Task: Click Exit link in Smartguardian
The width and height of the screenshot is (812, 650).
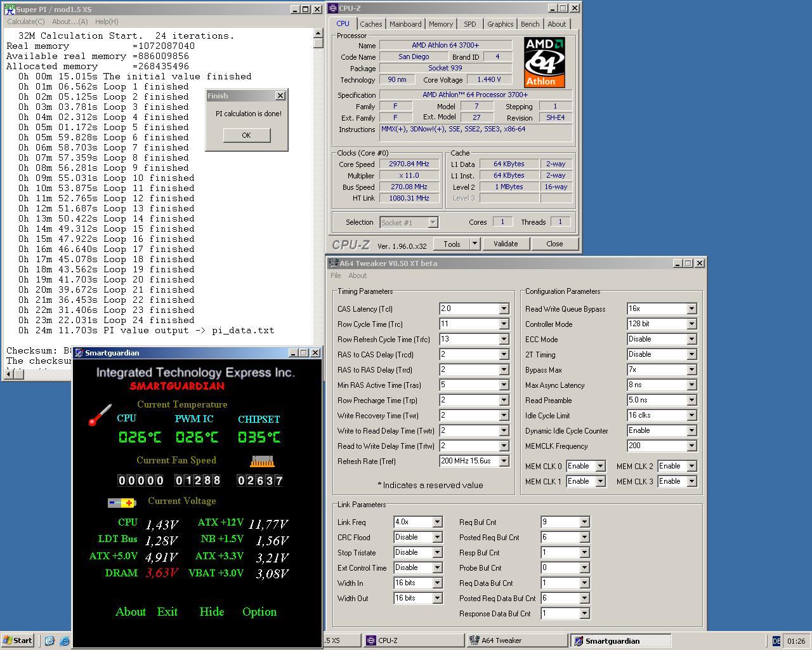Action: [x=167, y=612]
